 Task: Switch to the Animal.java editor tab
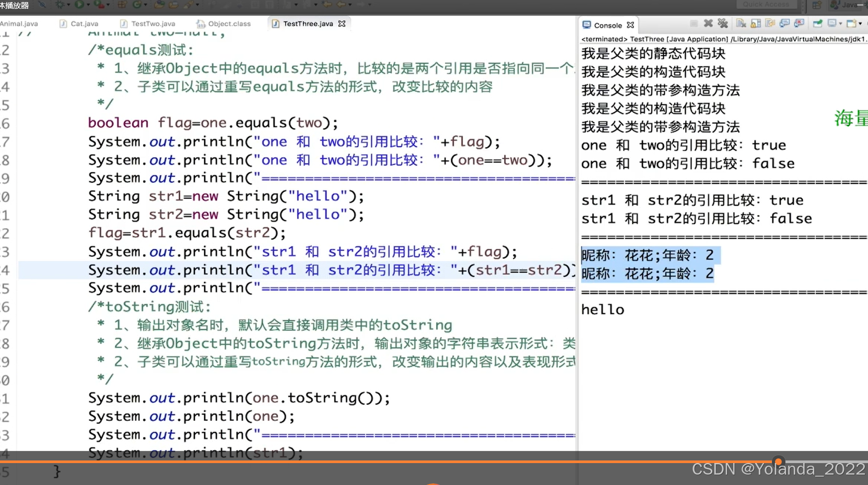(x=19, y=23)
